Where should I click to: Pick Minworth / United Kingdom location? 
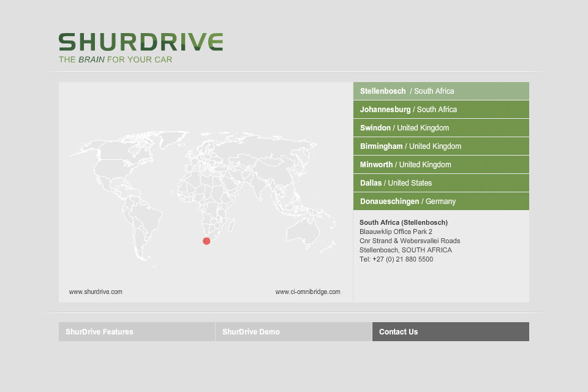pos(441,164)
